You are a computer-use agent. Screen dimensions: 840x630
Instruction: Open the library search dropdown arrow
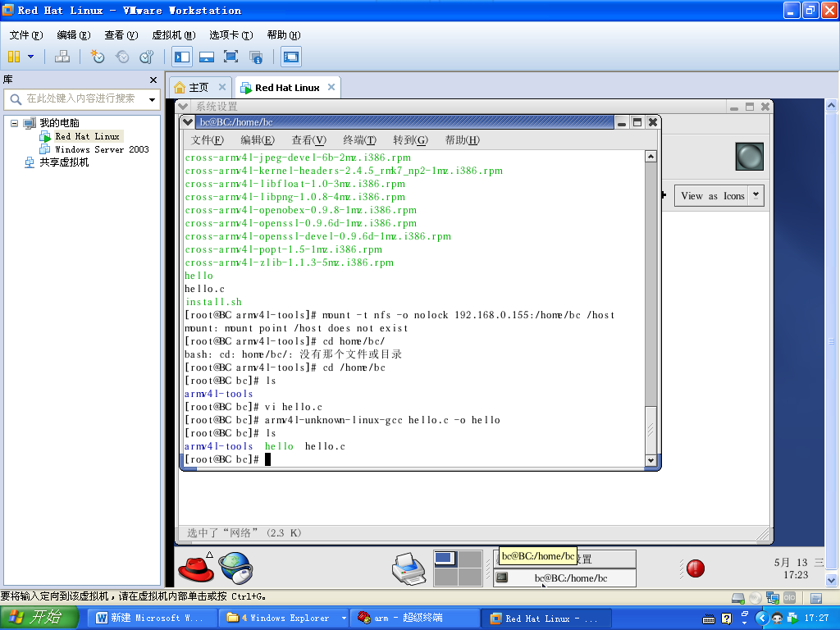pos(152,99)
